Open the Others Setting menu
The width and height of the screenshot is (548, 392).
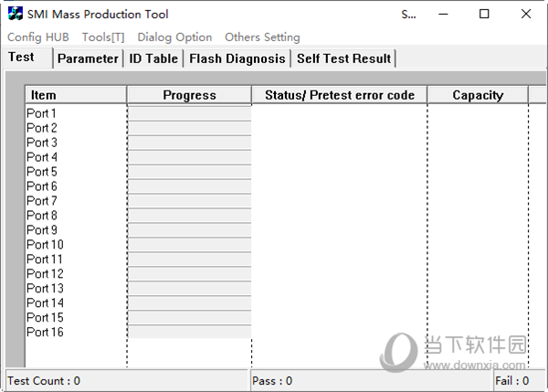click(262, 37)
